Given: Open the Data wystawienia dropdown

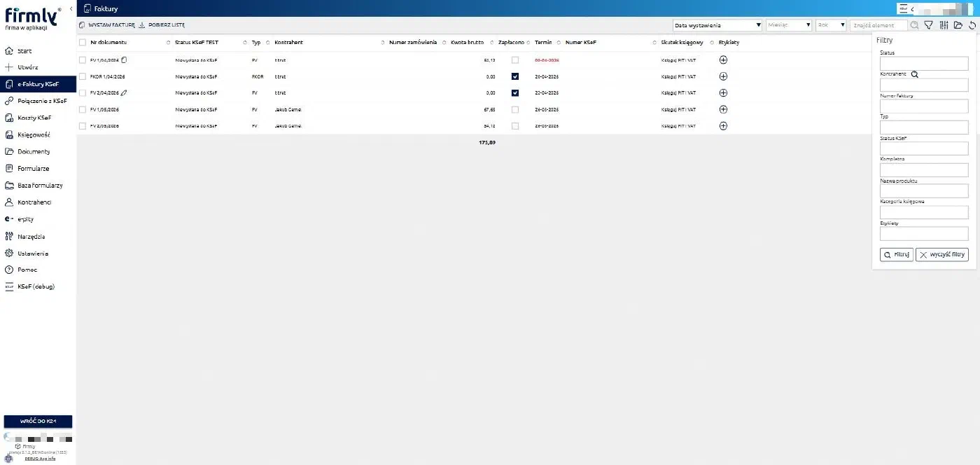Looking at the screenshot, I should [717, 25].
